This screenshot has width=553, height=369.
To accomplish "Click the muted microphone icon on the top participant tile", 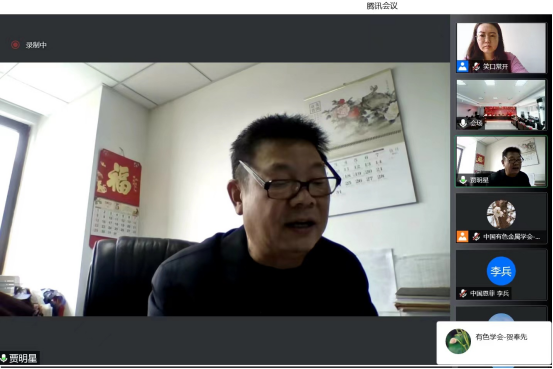I will [x=476, y=67].
